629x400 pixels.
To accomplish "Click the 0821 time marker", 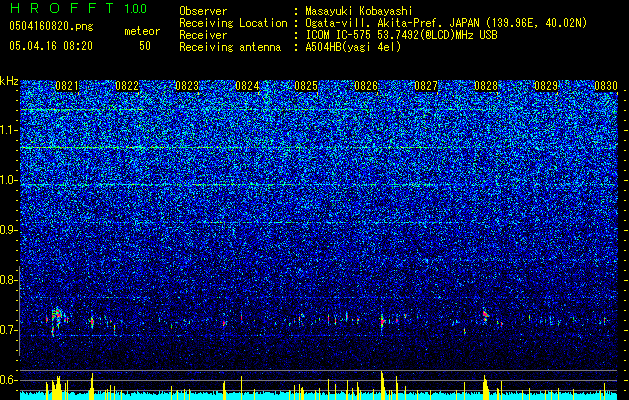I will point(67,86).
